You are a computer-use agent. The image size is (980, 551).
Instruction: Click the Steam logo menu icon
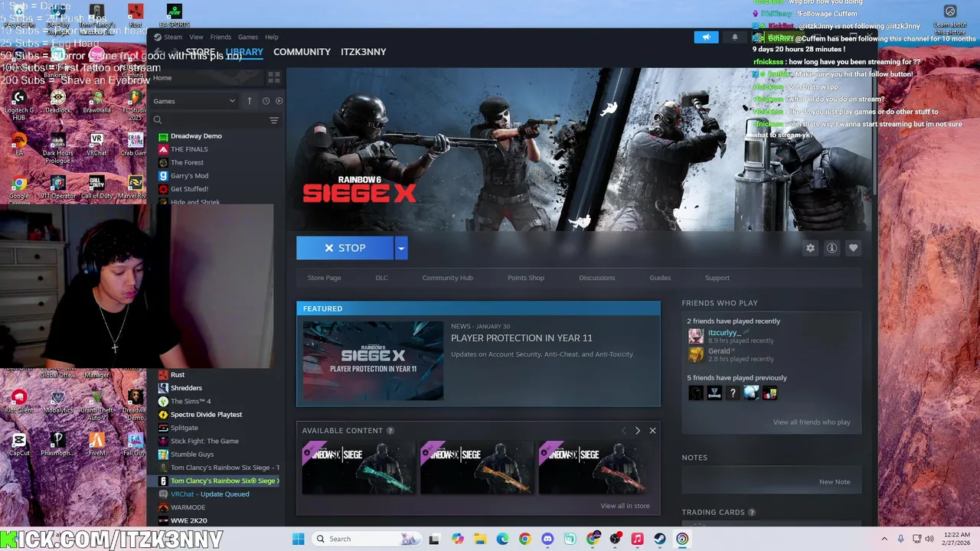(x=157, y=37)
